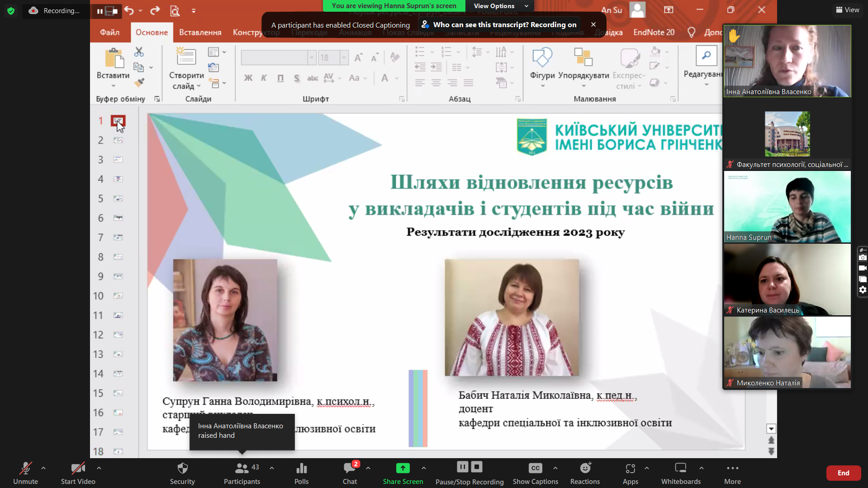
Task: Open the View layout menu
Action: coord(847,9)
